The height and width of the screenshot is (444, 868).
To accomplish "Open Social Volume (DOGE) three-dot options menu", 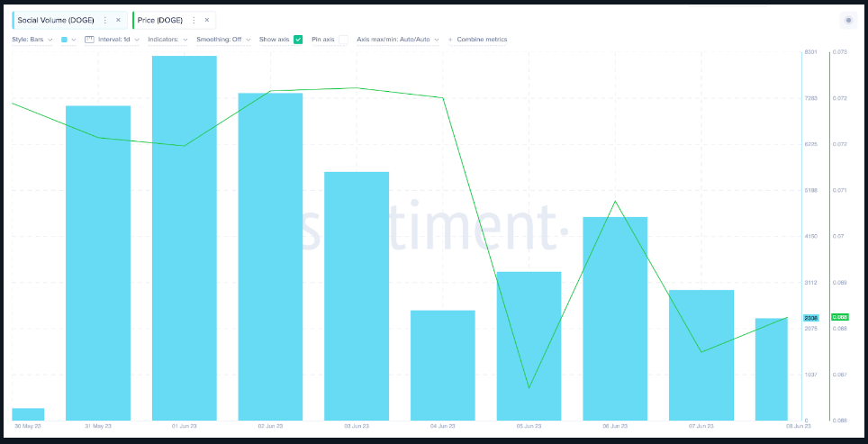I will click(x=105, y=20).
